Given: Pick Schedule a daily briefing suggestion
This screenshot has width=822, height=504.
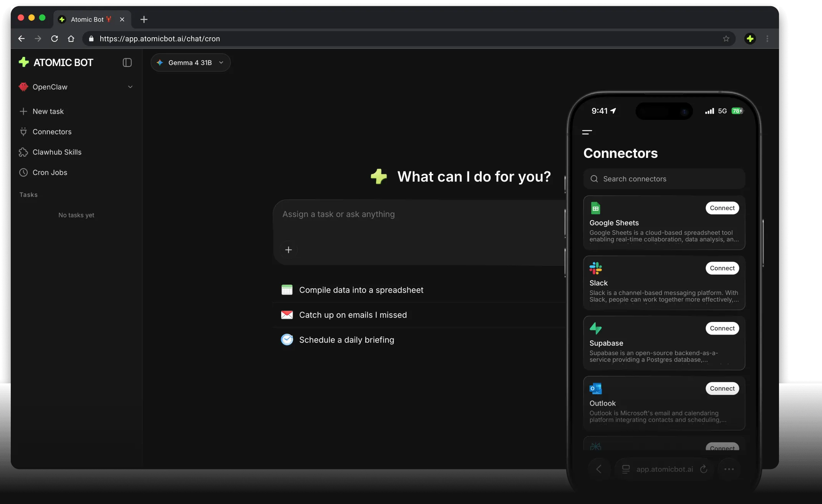Looking at the screenshot, I should point(346,340).
